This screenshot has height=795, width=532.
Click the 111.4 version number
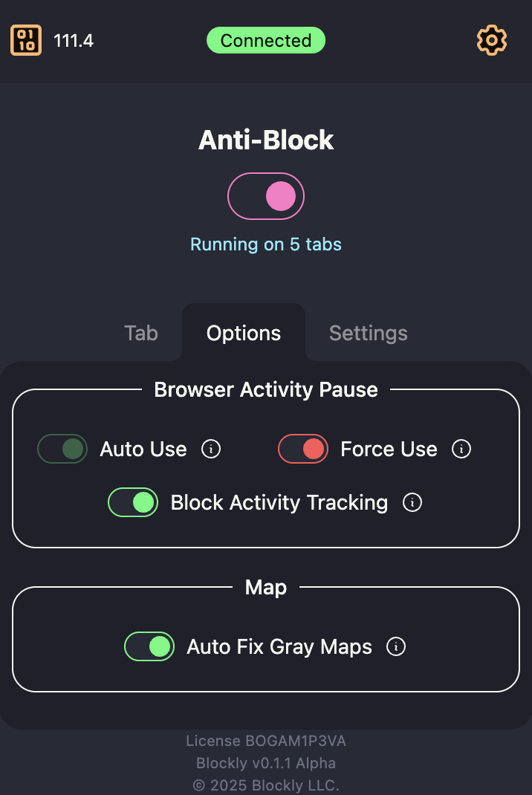click(x=74, y=40)
